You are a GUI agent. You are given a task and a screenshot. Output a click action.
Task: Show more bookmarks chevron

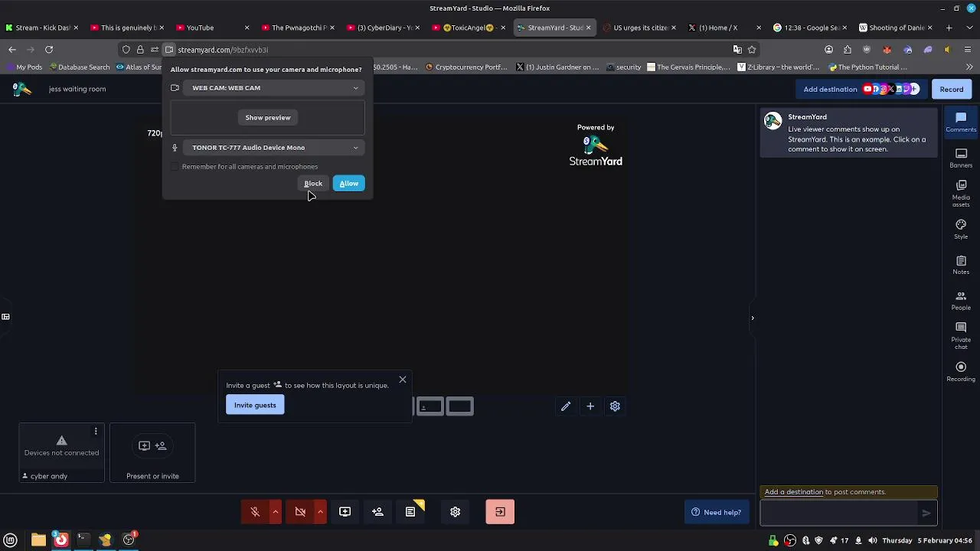(969, 67)
